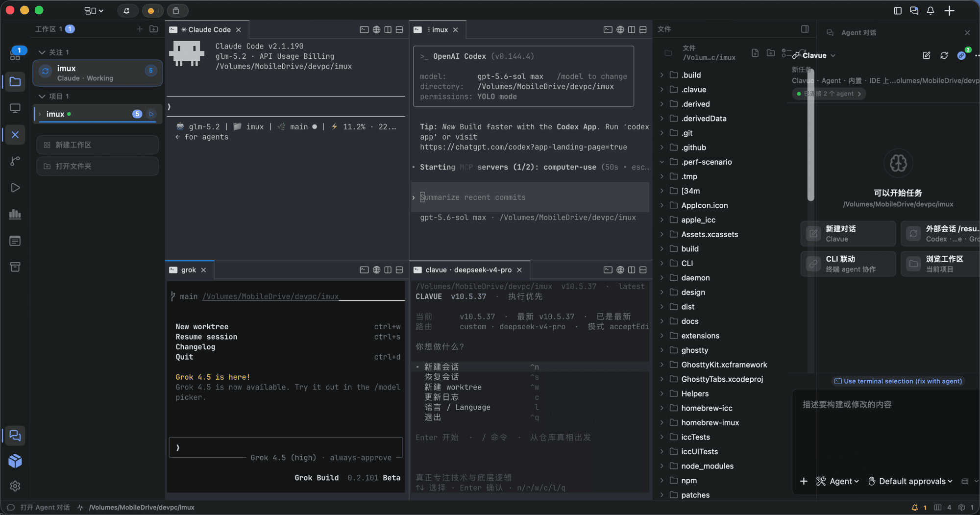Click the blue cube icon in left rail

(x=15, y=461)
